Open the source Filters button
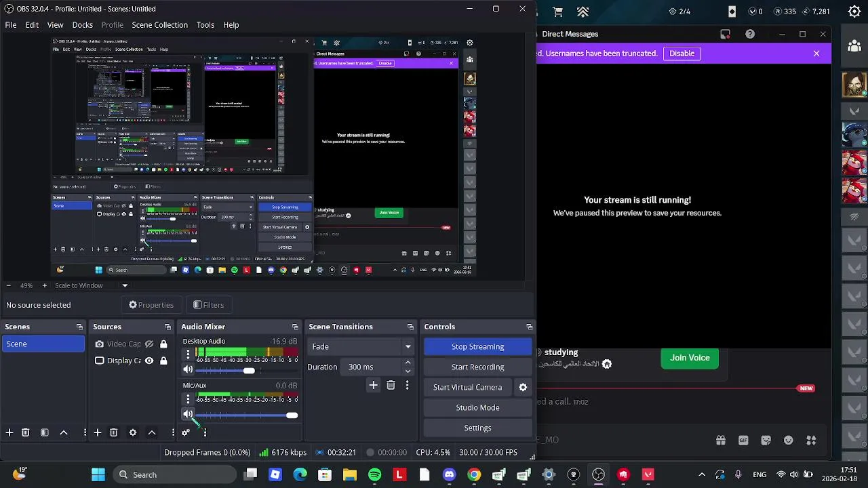 [x=208, y=305]
